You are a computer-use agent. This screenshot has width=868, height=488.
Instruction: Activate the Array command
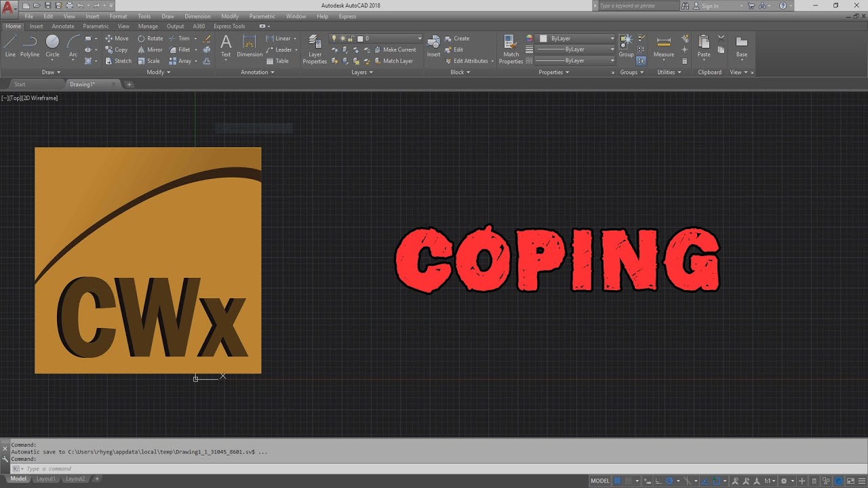tap(180, 61)
